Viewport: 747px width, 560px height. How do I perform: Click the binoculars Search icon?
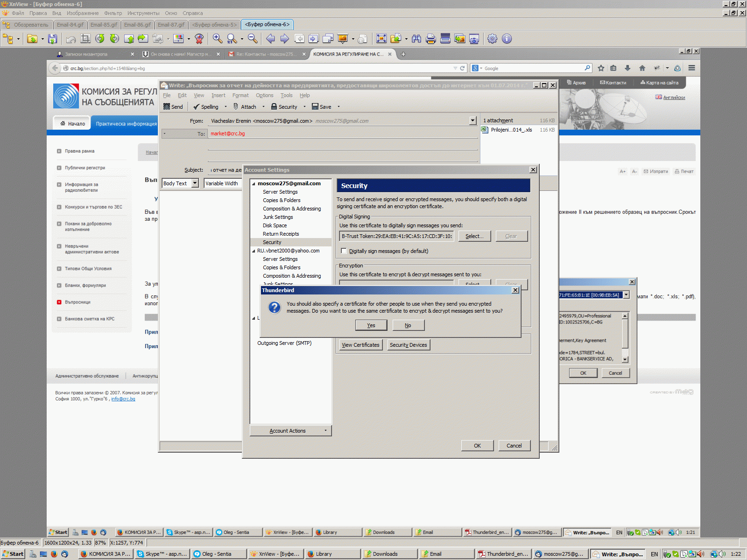pyautogui.click(x=416, y=39)
